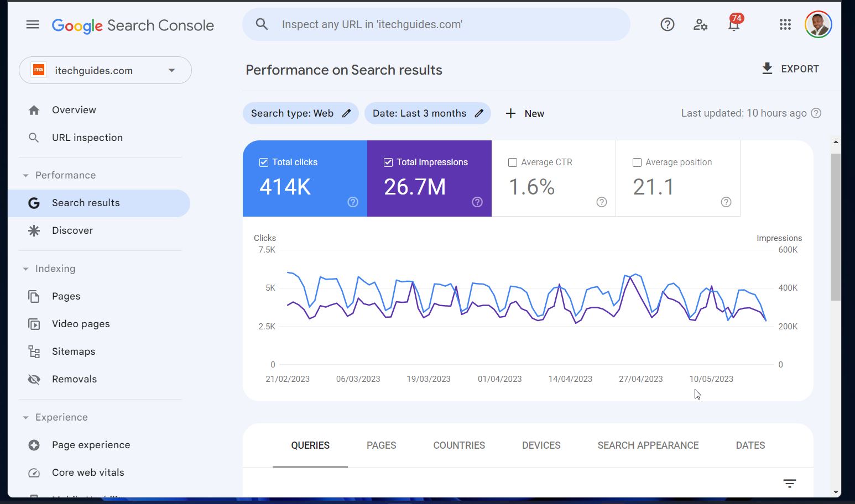
Task: Open the Google apps grid
Action: coord(785,24)
